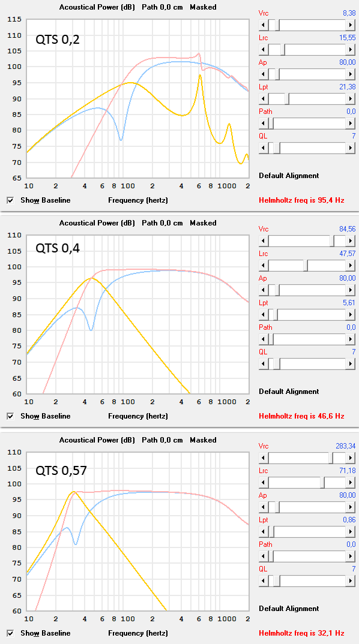
Task: Click the Vrc value 283,34
Action: pyautogui.click(x=346, y=446)
